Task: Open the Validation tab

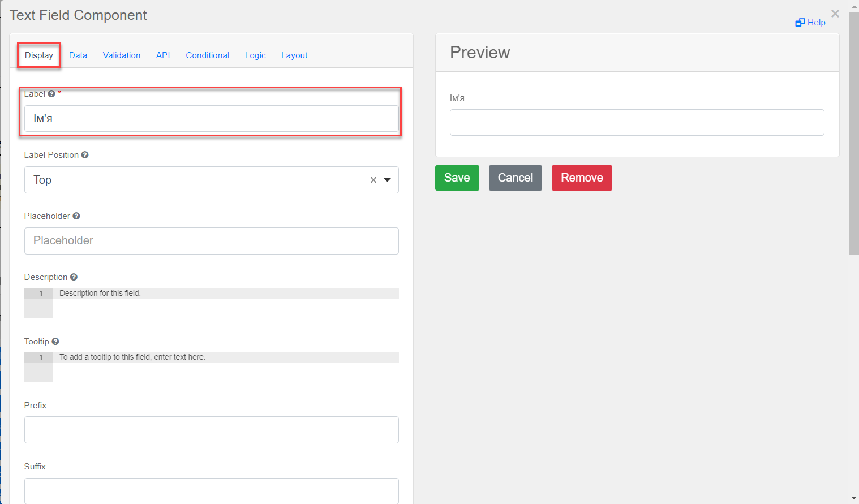Action: 122,55
